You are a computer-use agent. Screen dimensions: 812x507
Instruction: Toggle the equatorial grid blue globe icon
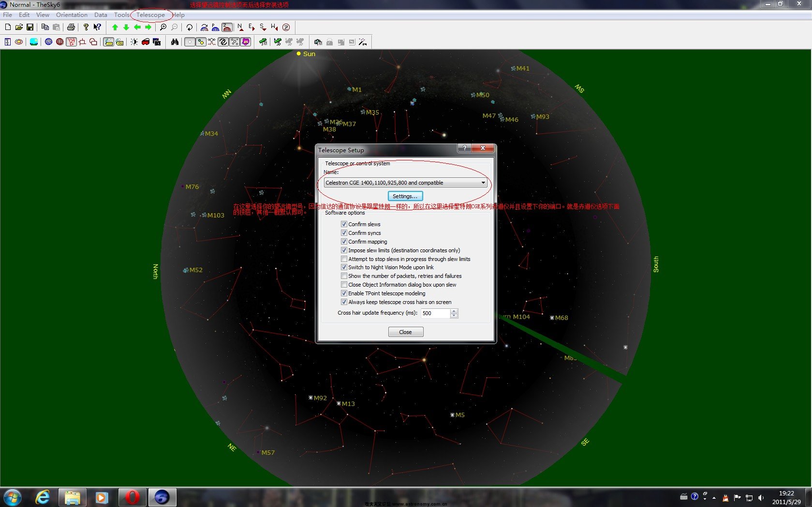click(x=48, y=42)
